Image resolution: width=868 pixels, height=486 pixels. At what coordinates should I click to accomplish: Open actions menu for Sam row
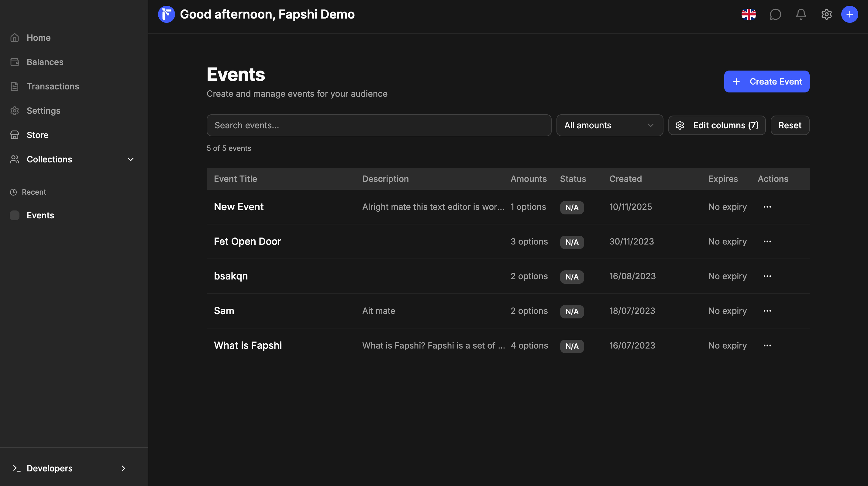click(767, 311)
